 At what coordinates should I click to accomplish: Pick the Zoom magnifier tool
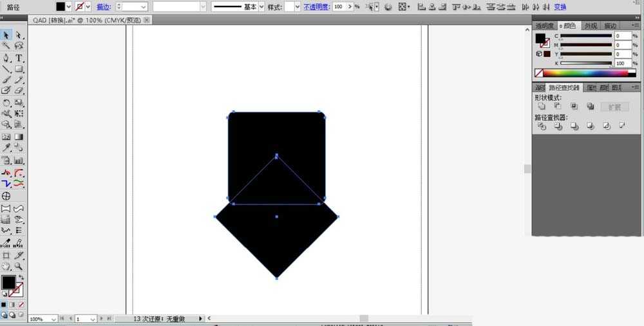[19, 266]
